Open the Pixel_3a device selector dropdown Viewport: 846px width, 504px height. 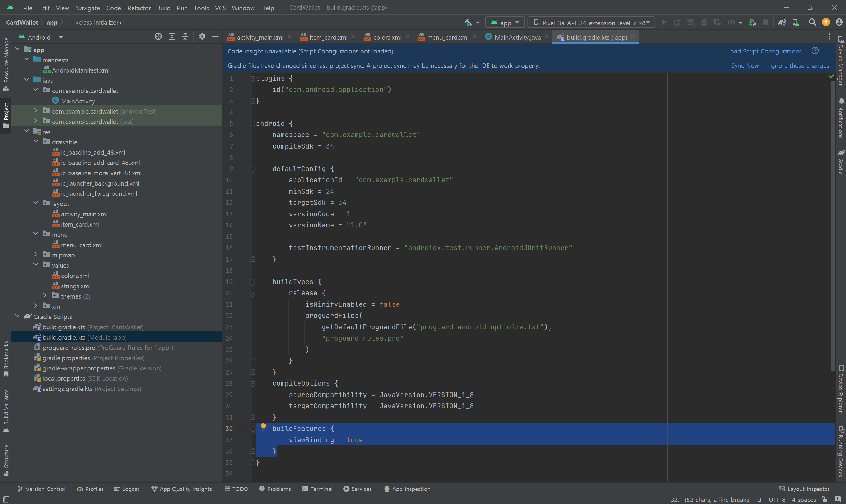pyautogui.click(x=592, y=23)
